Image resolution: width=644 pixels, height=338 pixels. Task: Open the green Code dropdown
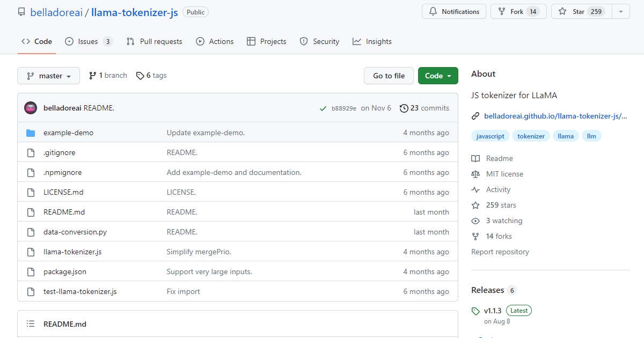438,76
